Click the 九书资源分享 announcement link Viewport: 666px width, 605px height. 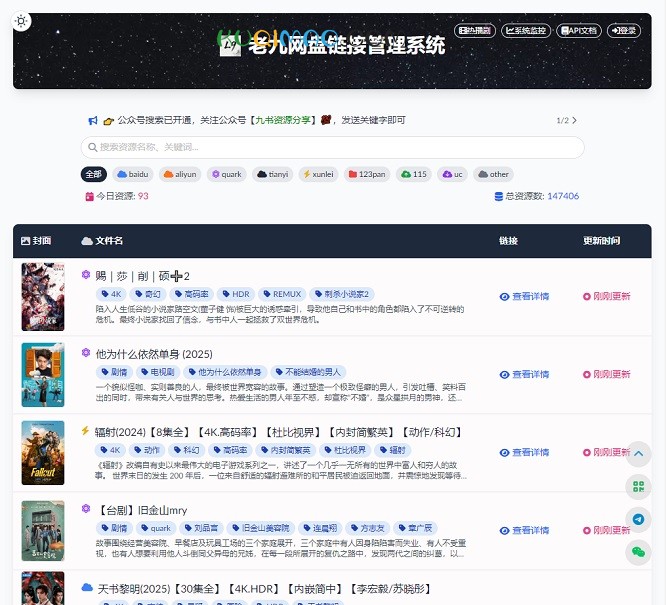point(282,121)
